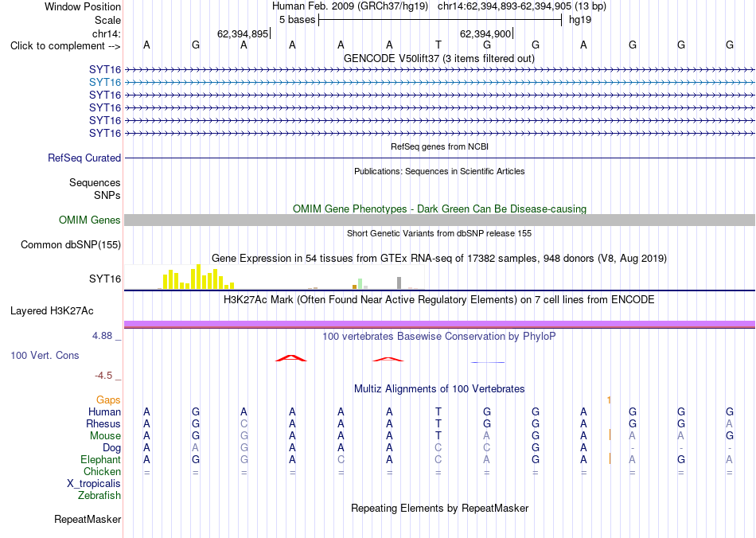Select the X_tropicalis species label
The width and height of the screenshot is (756, 538).
(x=94, y=484)
